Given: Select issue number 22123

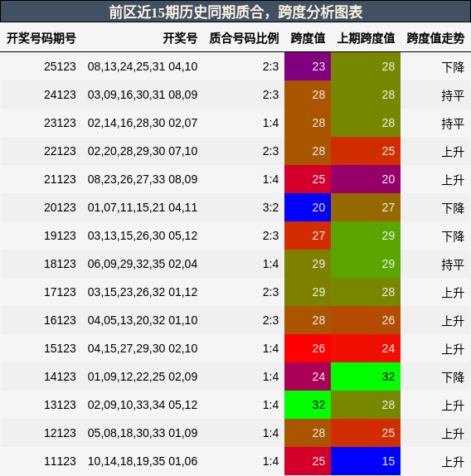Looking at the screenshot, I should pos(60,151).
